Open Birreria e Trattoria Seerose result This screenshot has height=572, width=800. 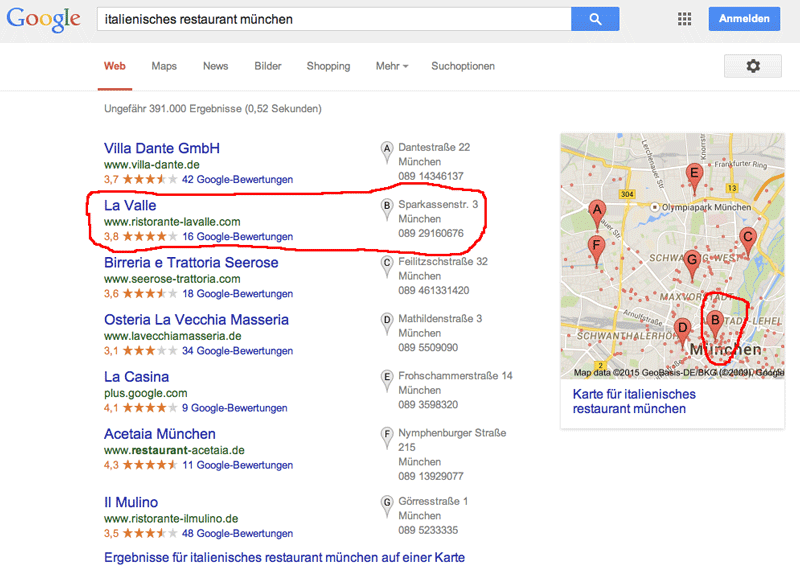[191, 263]
